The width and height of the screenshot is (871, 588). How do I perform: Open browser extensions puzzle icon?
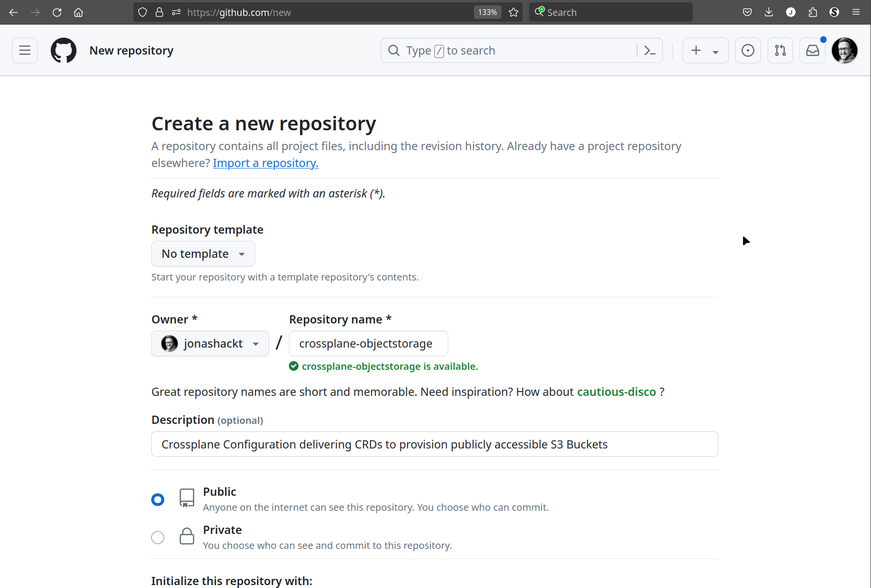pos(813,13)
